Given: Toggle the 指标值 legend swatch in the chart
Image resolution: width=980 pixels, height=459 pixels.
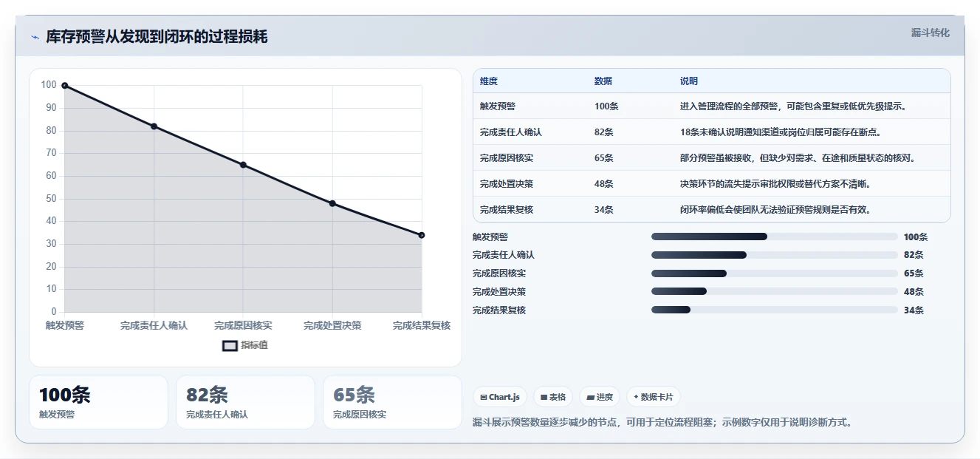Looking at the screenshot, I should point(230,345).
